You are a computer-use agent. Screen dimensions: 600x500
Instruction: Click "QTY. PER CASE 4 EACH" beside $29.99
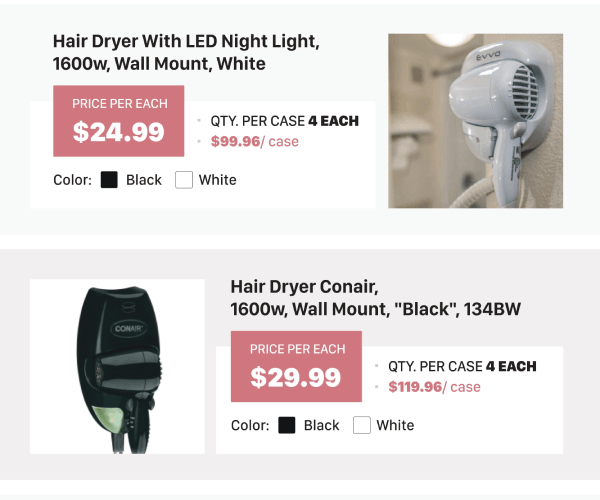pyautogui.click(x=462, y=366)
